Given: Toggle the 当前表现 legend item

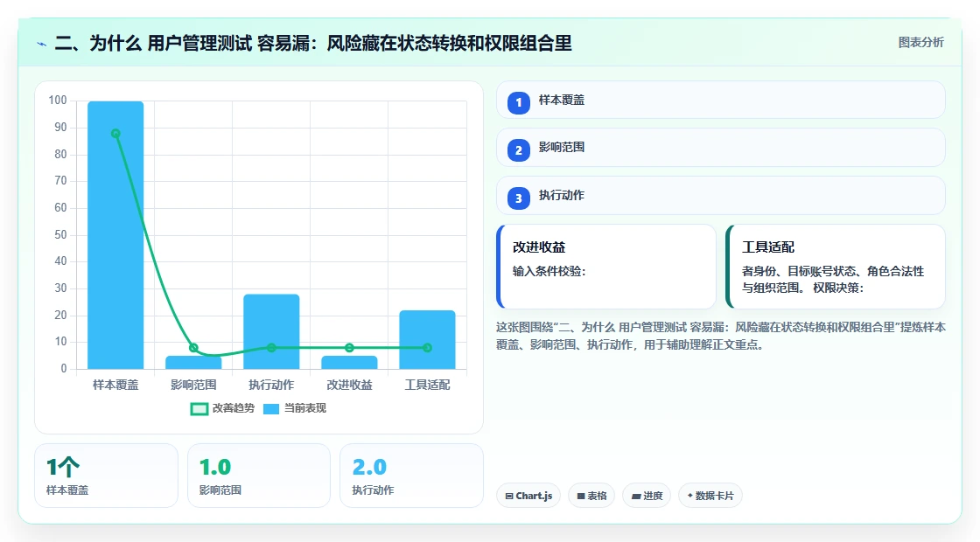Looking at the screenshot, I should [x=294, y=408].
